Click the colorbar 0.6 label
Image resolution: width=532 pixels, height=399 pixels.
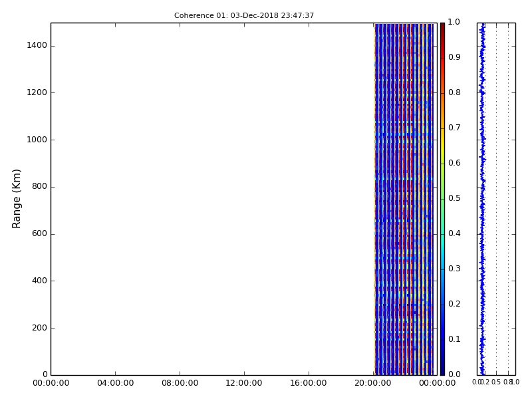(x=454, y=163)
